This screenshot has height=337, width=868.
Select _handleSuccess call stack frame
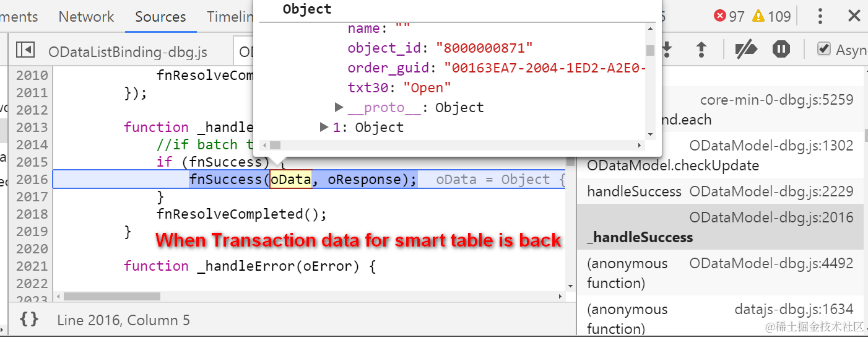point(721,227)
